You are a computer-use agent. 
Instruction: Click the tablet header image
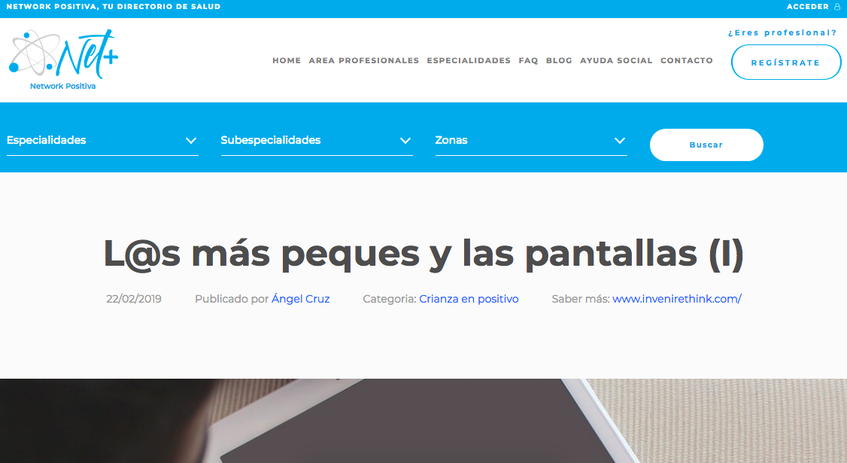click(x=424, y=421)
